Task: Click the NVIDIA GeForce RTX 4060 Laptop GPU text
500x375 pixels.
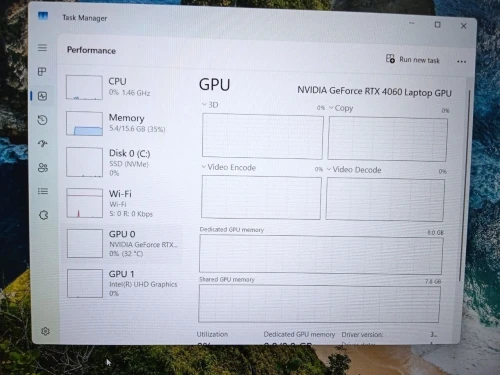Action: click(x=374, y=91)
